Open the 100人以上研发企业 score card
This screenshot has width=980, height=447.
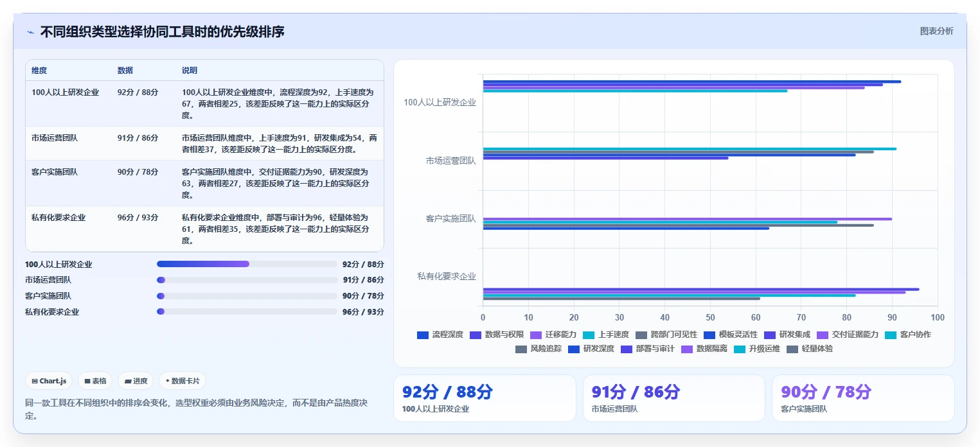pyautogui.click(x=485, y=398)
